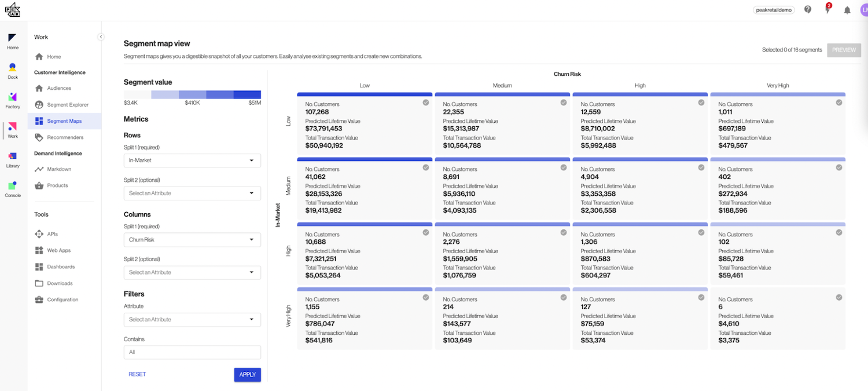
Task: Open the Factory section
Action: point(12,98)
